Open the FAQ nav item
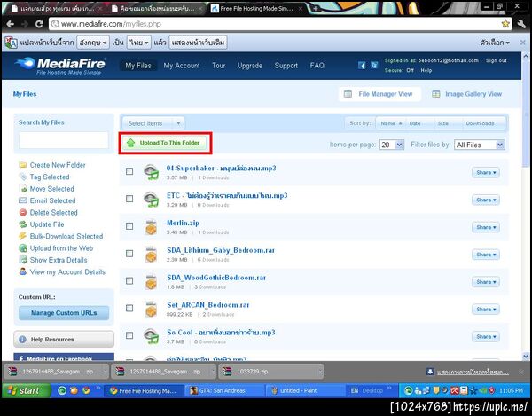 click(317, 66)
